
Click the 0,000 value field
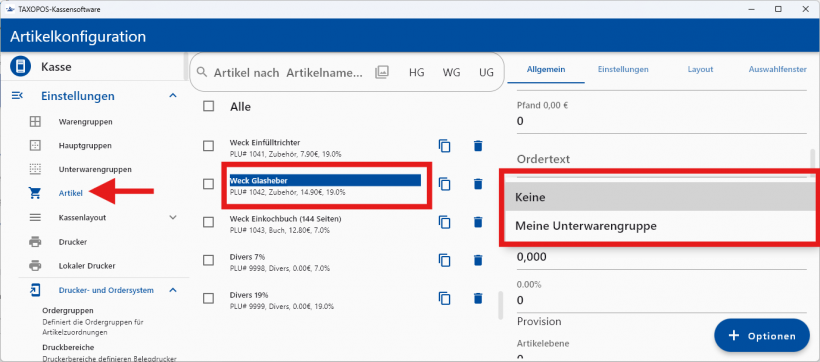point(662,257)
